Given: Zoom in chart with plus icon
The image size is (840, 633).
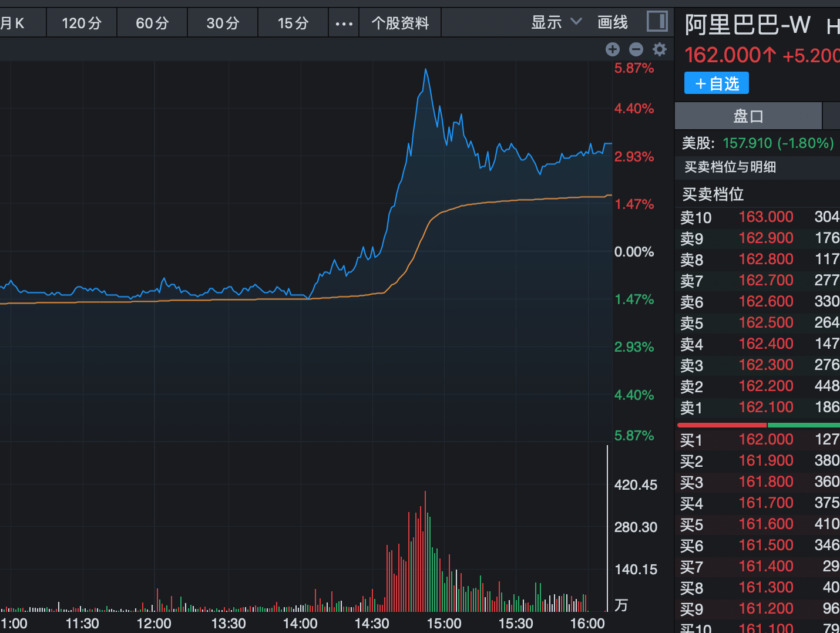Looking at the screenshot, I should (x=613, y=49).
